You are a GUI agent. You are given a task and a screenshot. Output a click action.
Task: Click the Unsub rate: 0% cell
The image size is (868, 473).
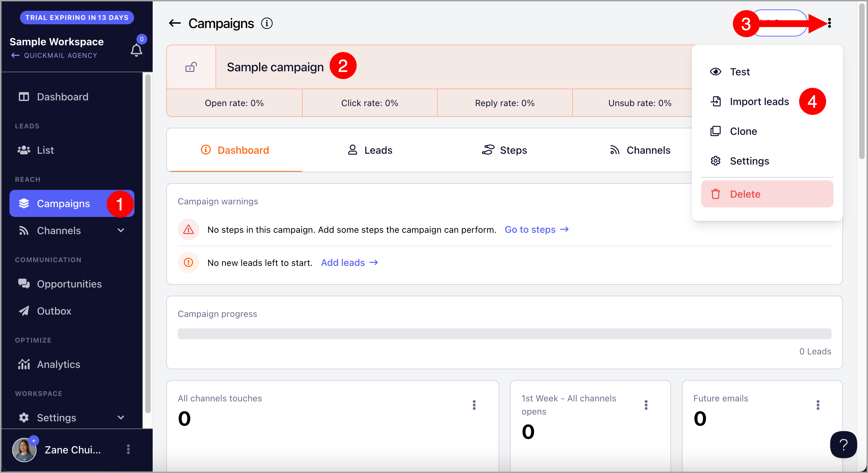(x=640, y=103)
